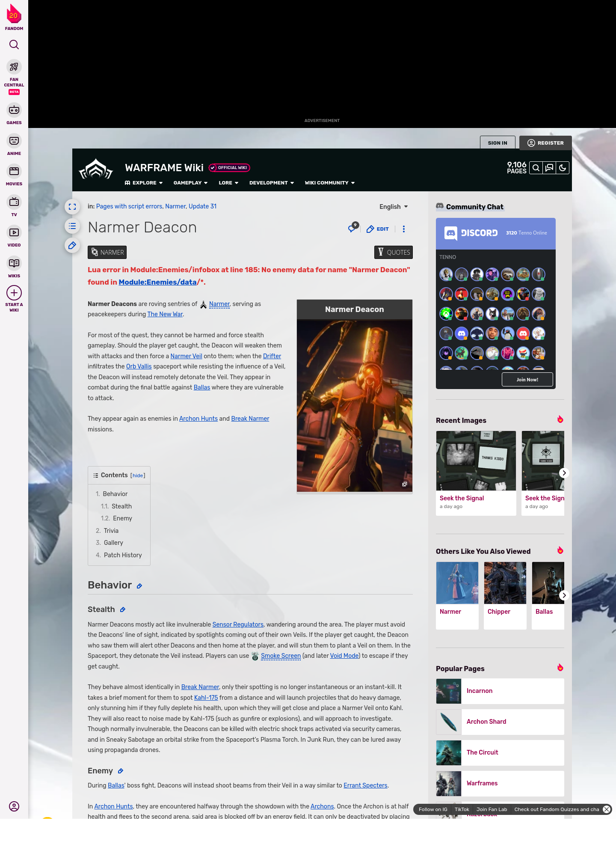Close the bottom Fandom promo bar
Viewport: 616px width, 856px height.
tap(607, 809)
